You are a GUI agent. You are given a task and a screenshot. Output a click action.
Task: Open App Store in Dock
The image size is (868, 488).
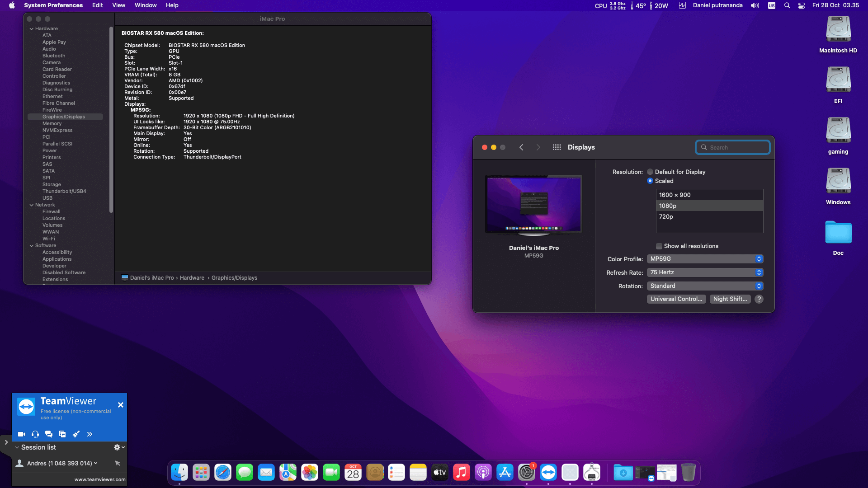[x=505, y=473]
